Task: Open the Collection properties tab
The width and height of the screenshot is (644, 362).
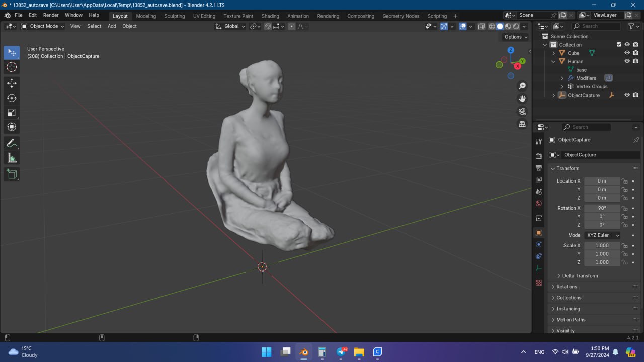Action: (539, 218)
